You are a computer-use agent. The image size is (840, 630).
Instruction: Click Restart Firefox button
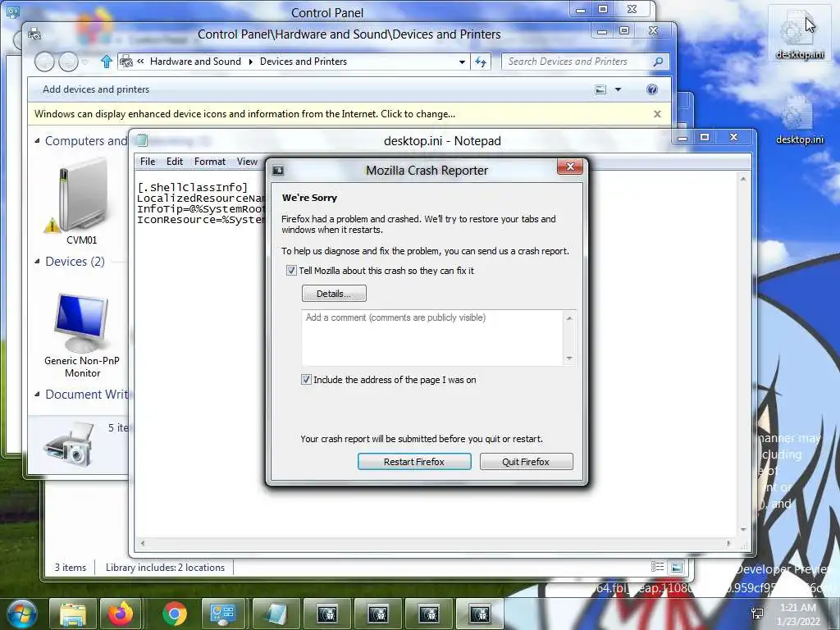(414, 462)
